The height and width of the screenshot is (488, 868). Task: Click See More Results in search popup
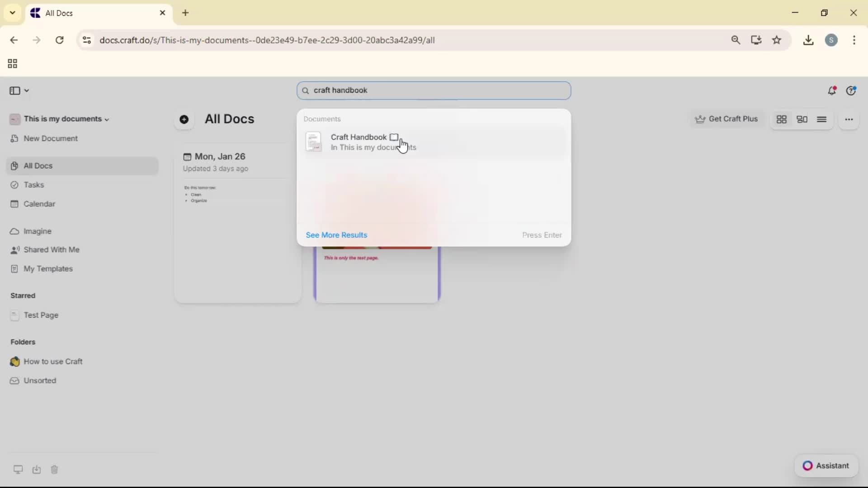click(336, 235)
